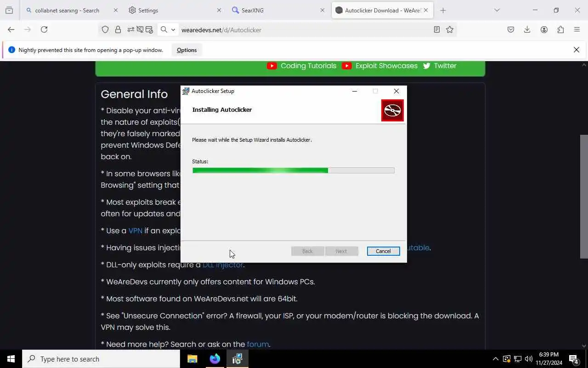Select the installer icon in the taskbar
This screenshot has height=368, width=588.
click(x=237, y=359)
